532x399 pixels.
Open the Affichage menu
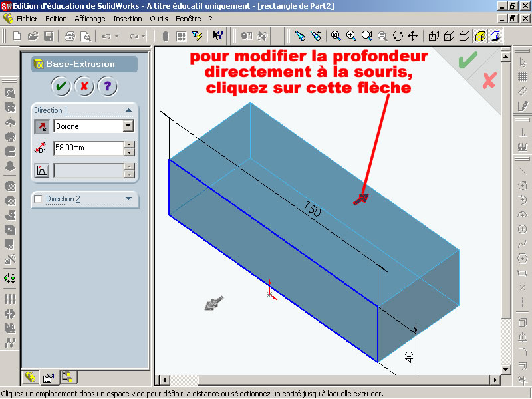pos(90,19)
